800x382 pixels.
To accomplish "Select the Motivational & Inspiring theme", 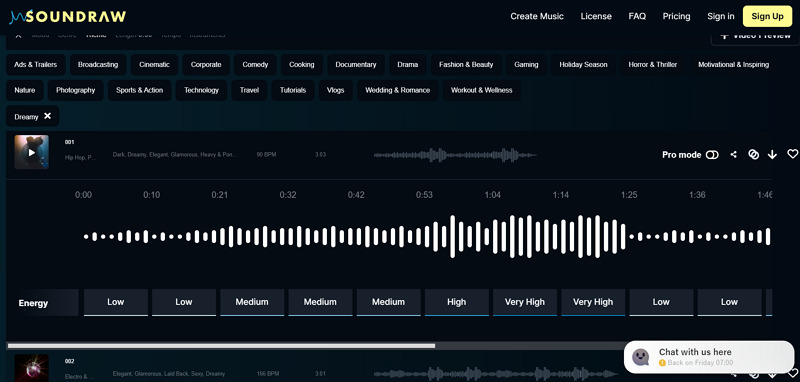I will pos(733,65).
